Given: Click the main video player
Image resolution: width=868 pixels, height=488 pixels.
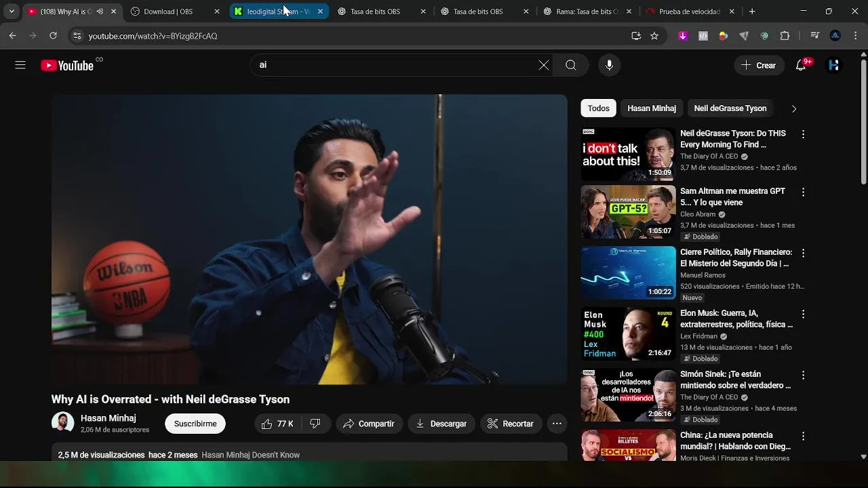Looking at the screenshot, I should 309,239.
